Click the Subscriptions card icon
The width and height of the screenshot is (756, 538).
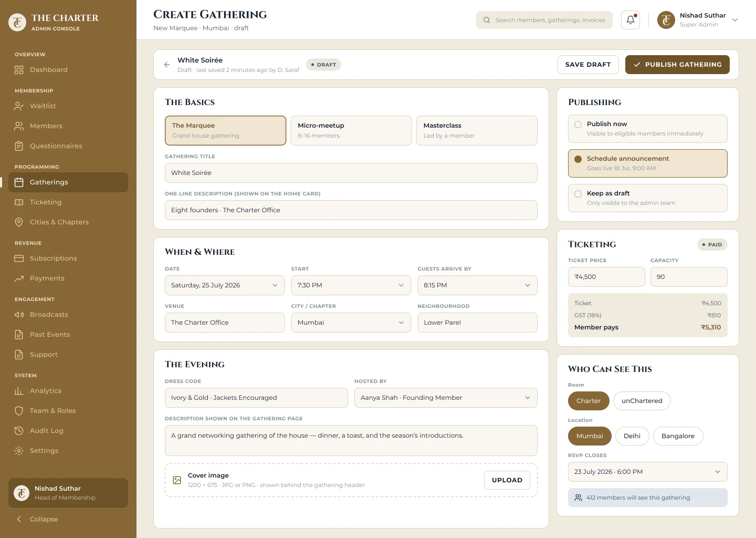point(19,258)
